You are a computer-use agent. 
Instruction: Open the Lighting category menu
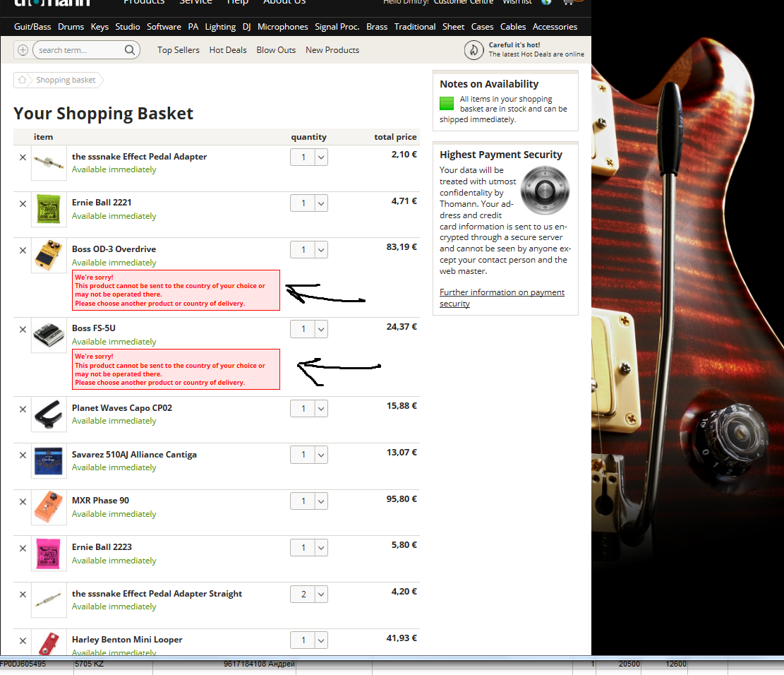(220, 27)
